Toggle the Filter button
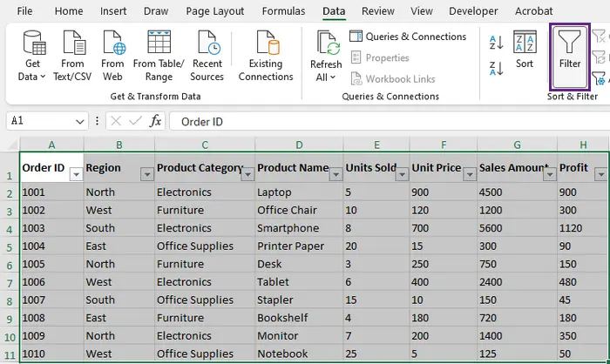Screen dimensions: 610x364 (x=570, y=50)
